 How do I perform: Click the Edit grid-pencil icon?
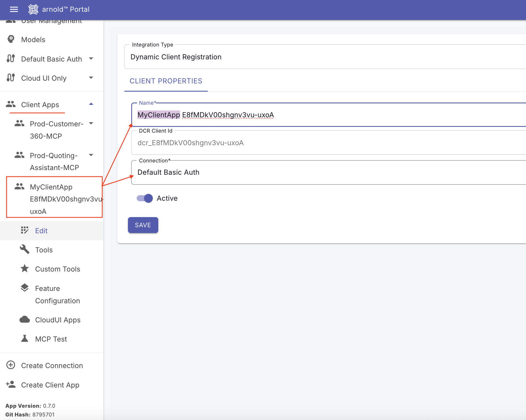pyautogui.click(x=25, y=230)
